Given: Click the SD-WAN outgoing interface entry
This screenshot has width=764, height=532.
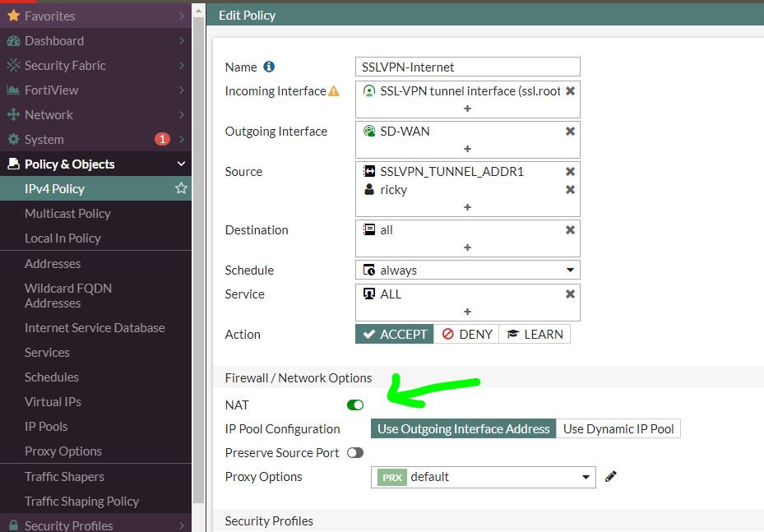Looking at the screenshot, I should pos(396,131).
